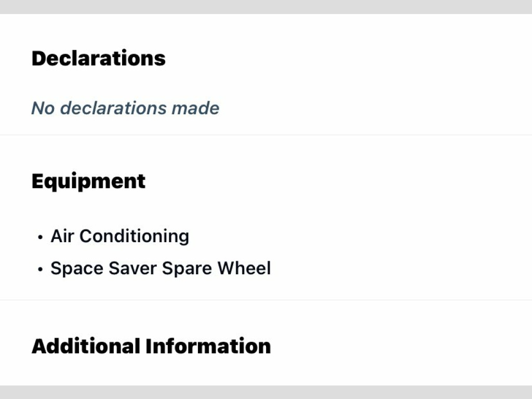Open the Additional Information heading
Viewport: 532px width, 399px height.
click(x=151, y=346)
